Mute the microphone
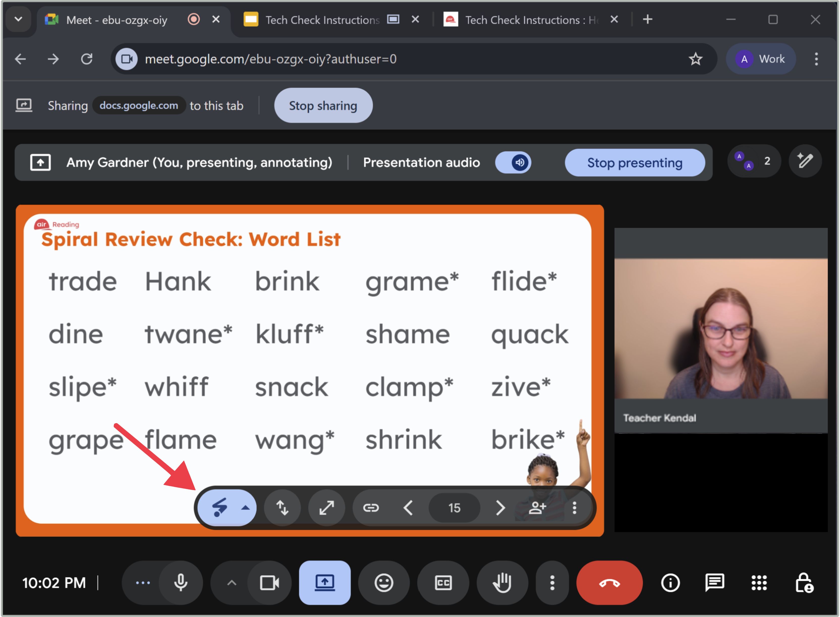Viewport: 840px width, 617px height. [x=181, y=583]
